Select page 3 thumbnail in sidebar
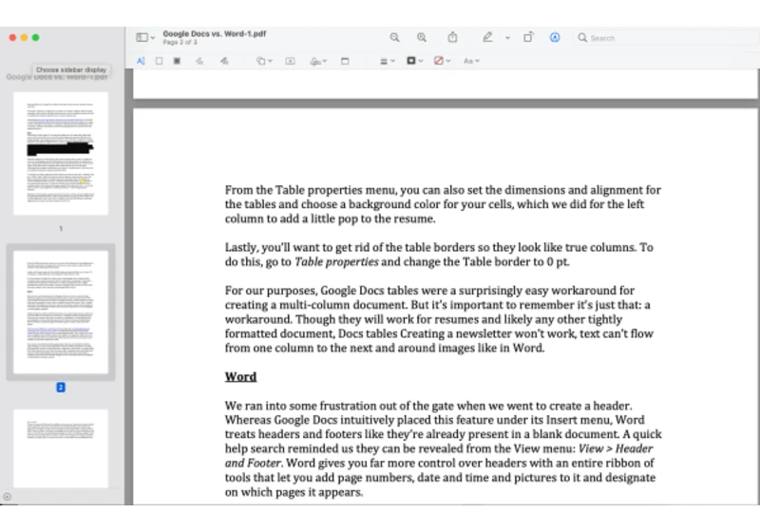 tap(61, 448)
